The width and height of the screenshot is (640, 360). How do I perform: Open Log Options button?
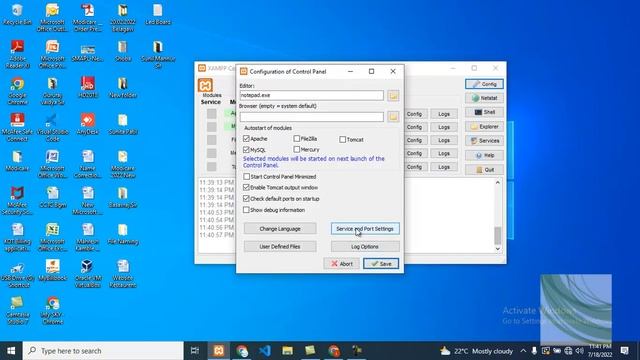click(x=365, y=247)
